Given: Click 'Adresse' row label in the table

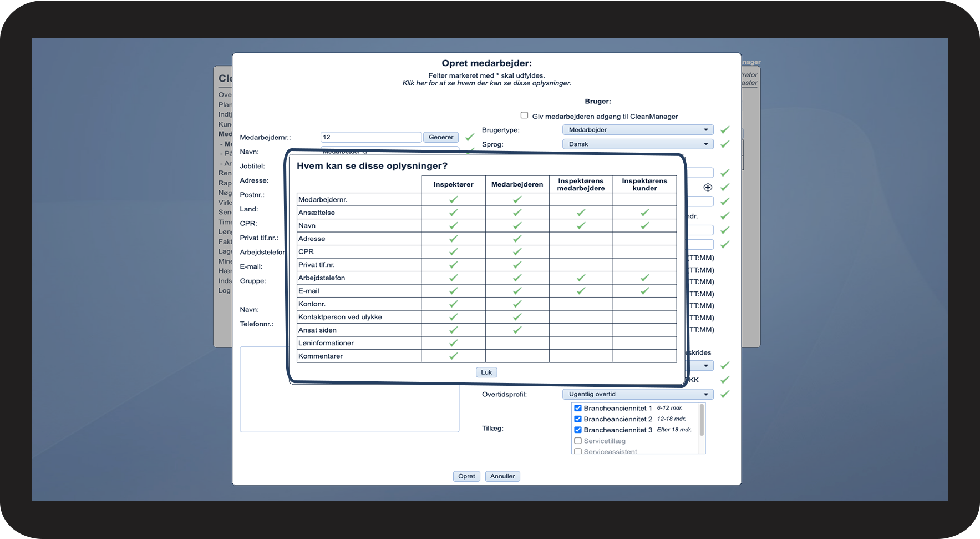Looking at the screenshot, I should (312, 239).
